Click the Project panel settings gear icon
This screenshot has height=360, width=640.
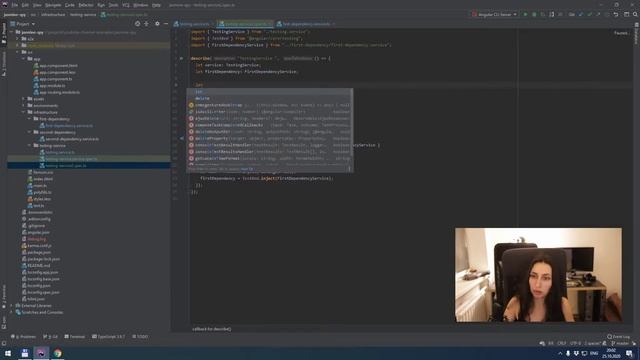157,24
